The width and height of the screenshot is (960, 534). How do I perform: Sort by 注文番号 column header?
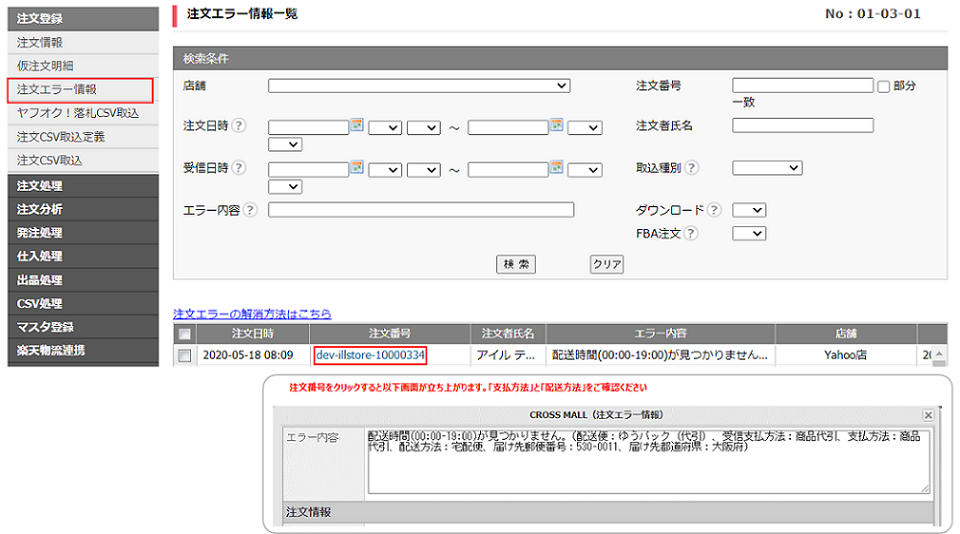click(390, 334)
